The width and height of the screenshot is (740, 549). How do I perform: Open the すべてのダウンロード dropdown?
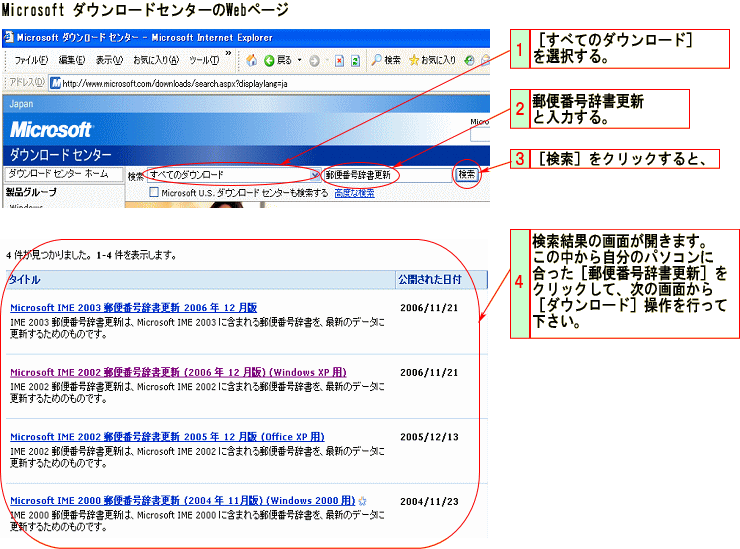coord(233,175)
